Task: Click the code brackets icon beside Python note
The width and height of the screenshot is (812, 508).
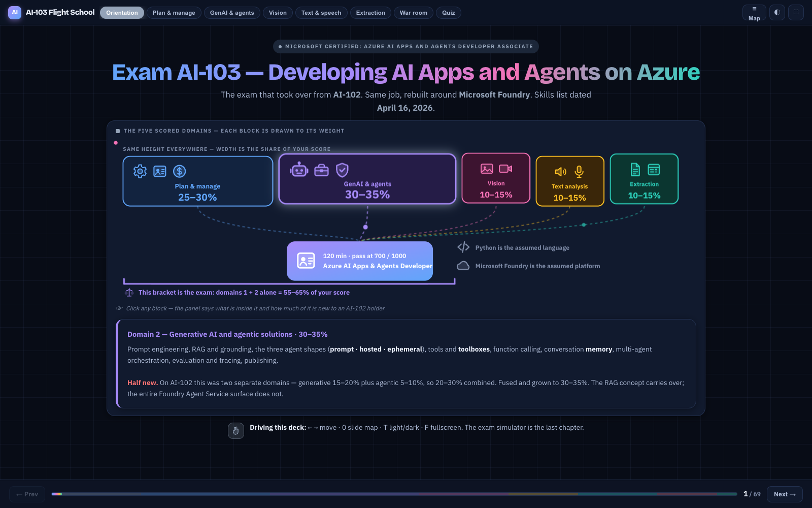Action: pos(463,247)
